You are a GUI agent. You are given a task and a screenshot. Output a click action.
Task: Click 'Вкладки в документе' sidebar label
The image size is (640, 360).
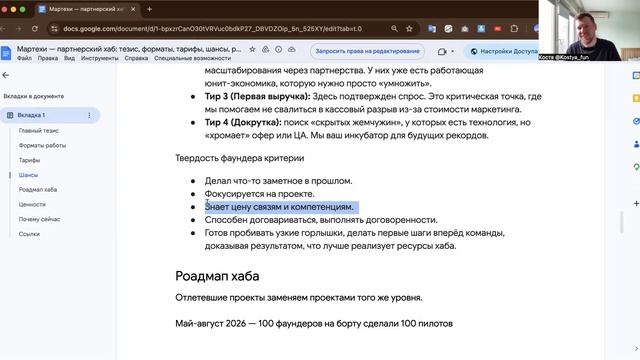click(34, 96)
